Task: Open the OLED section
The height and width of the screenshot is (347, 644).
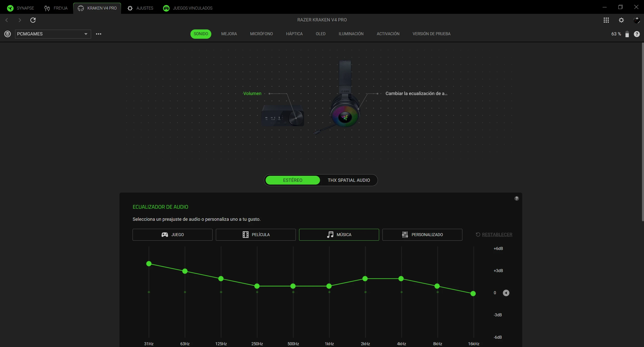Action: (x=320, y=34)
